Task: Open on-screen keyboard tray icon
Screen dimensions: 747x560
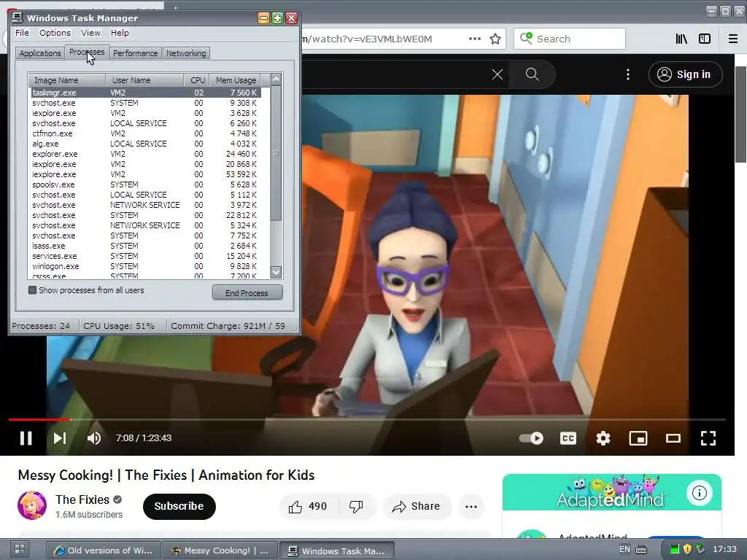Action: pos(641,550)
